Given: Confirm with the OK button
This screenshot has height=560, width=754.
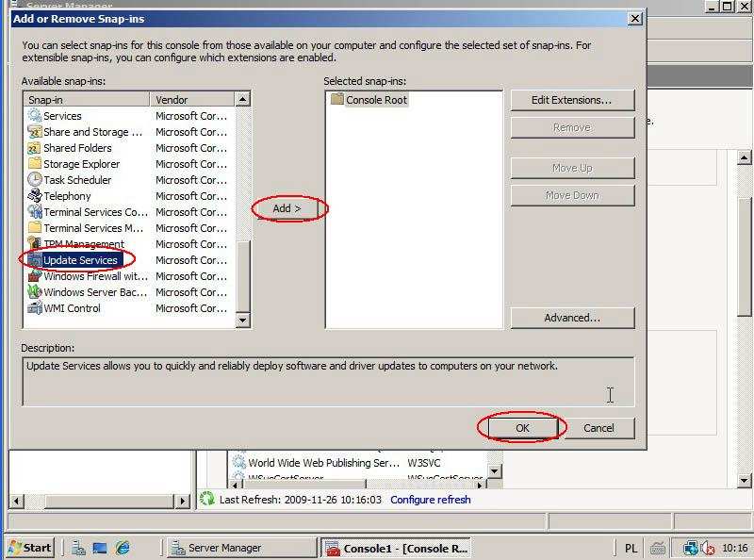Looking at the screenshot, I should tap(523, 428).
